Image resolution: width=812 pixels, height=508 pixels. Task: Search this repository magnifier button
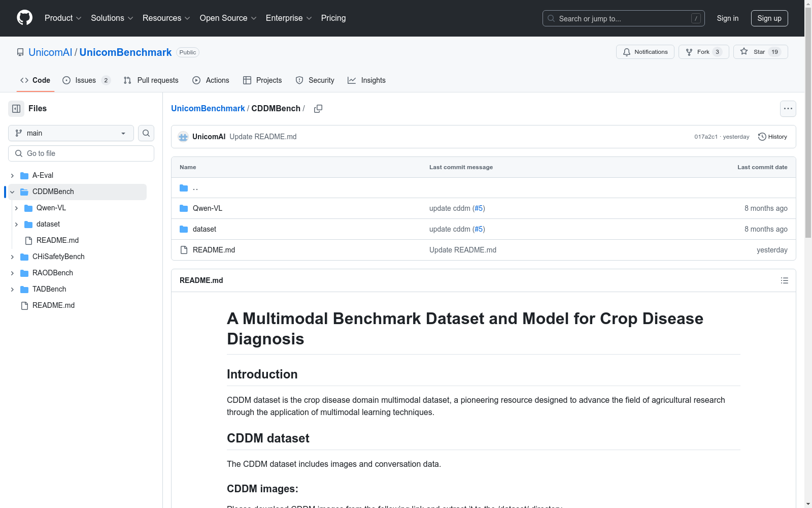tap(146, 133)
